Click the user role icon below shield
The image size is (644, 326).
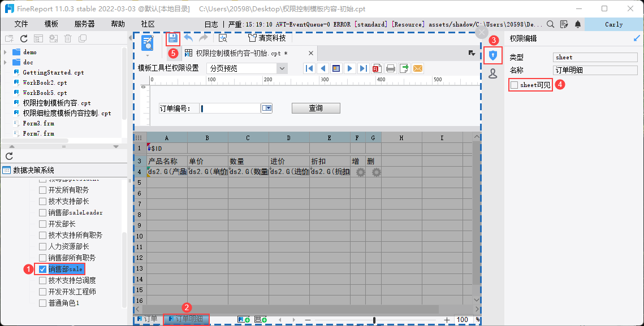pos(493,73)
